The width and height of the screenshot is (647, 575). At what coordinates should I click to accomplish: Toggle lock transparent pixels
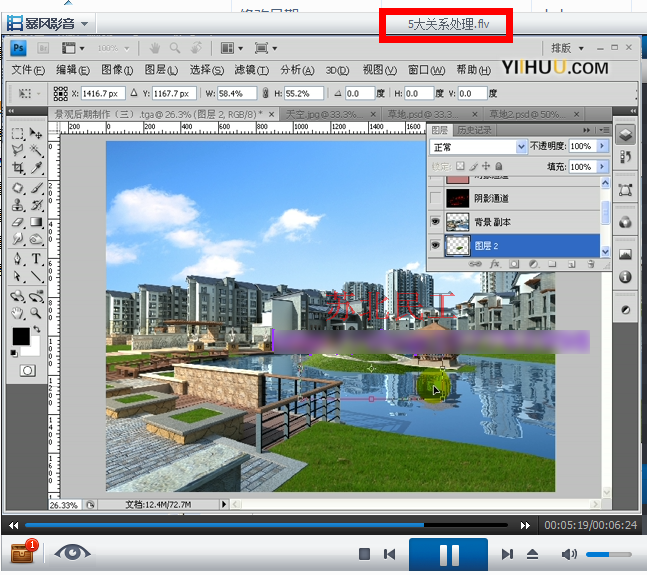coord(460,166)
